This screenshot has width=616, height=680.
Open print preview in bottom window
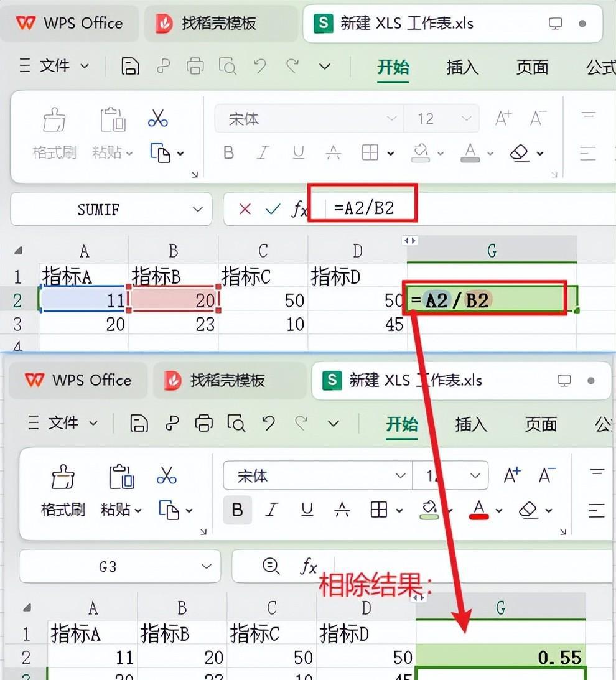coord(236,423)
